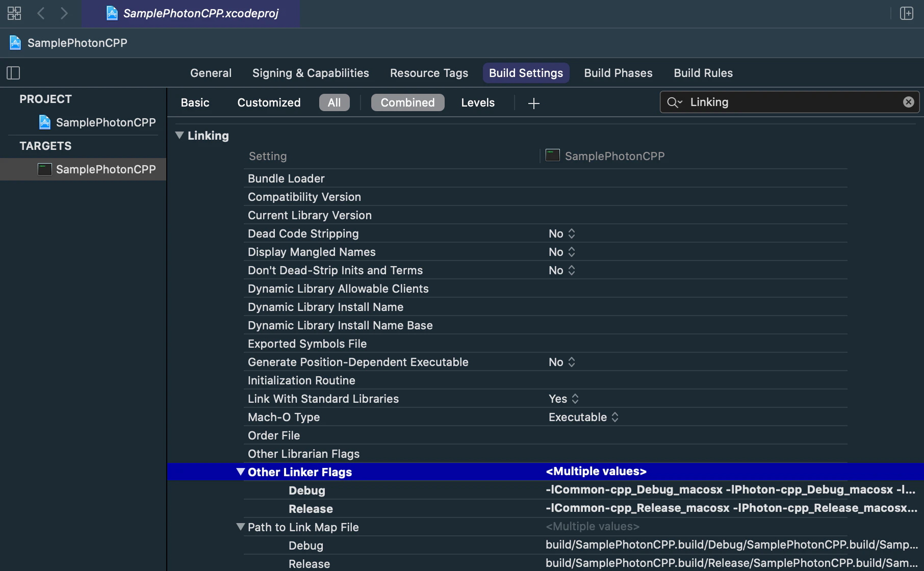Select SamplePhotonCPP under TARGETS
This screenshot has width=924, height=571.
click(83, 169)
